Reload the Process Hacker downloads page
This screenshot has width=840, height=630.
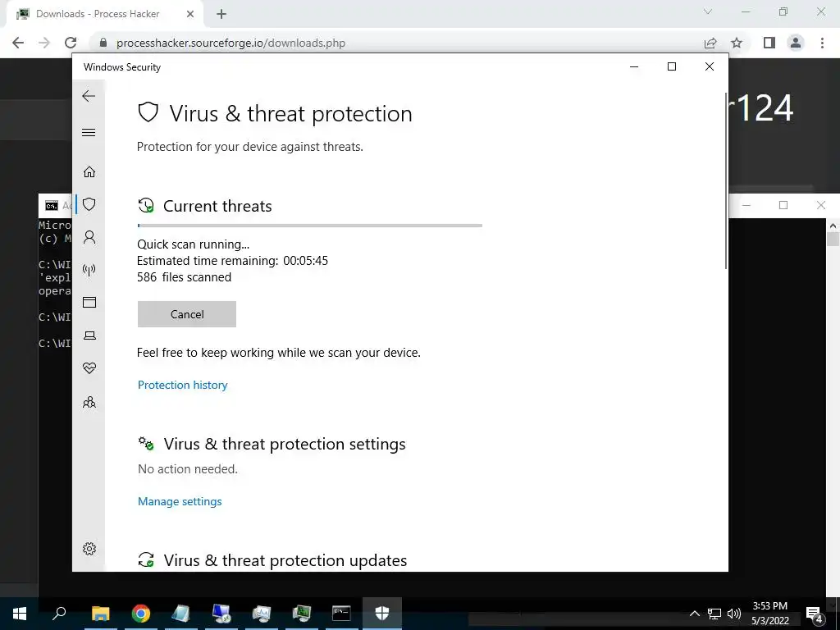click(71, 43)
